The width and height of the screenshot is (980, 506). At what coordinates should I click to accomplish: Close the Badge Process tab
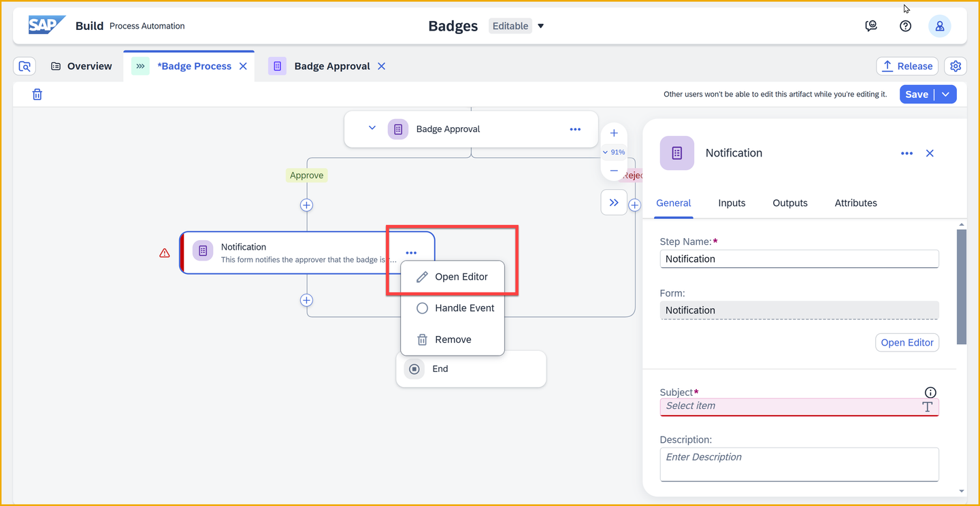(243, 66)
